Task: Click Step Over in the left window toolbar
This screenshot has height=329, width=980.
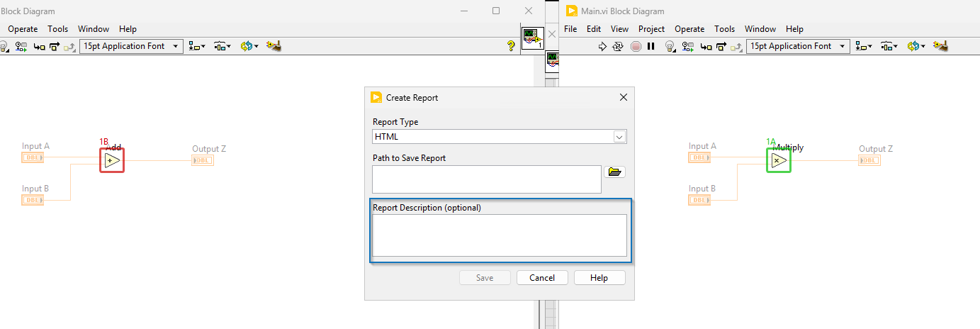Action: (x=55, y=47)
